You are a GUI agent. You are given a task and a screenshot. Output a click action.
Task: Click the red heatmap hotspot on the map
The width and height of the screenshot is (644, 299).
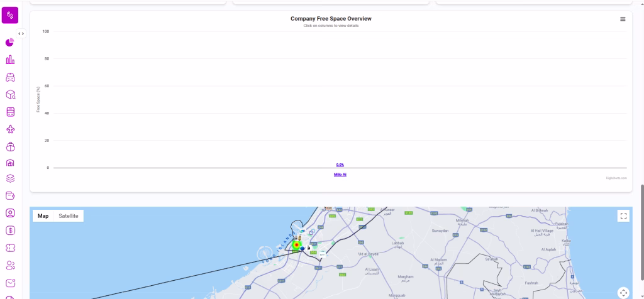tap(297, 245)
